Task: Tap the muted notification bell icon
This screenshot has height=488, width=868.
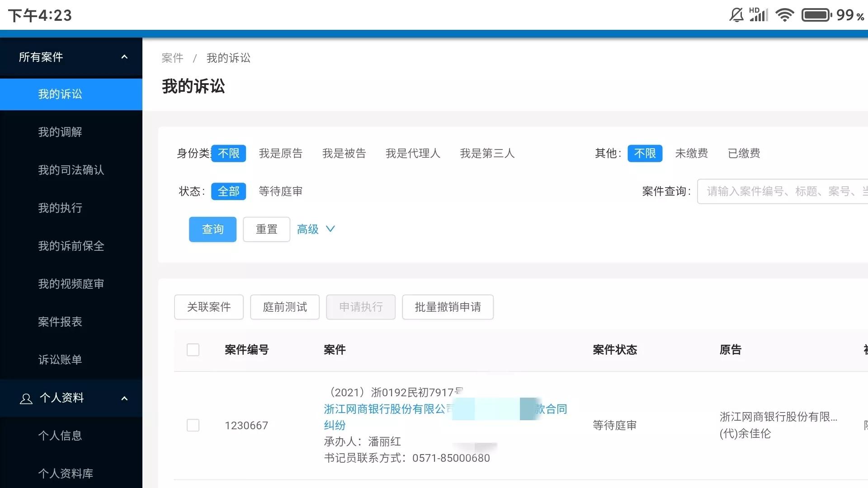Action: [736, 15]
